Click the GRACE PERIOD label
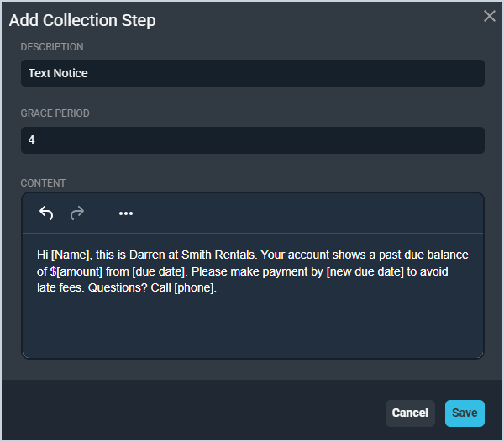The height and width of the screenshot is (442, 504). click(x=55, y=113)
